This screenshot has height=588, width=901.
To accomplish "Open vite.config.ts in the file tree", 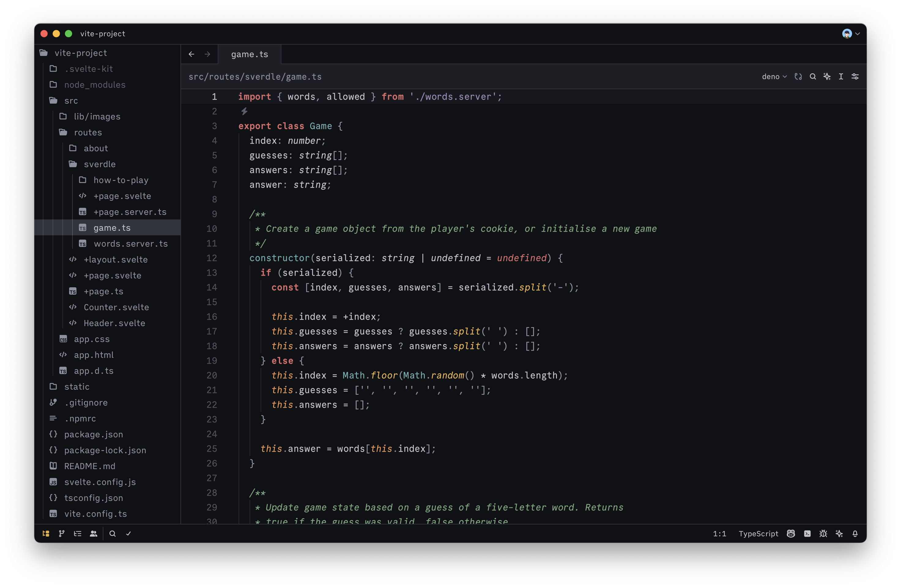I will (x=107, y=514).
